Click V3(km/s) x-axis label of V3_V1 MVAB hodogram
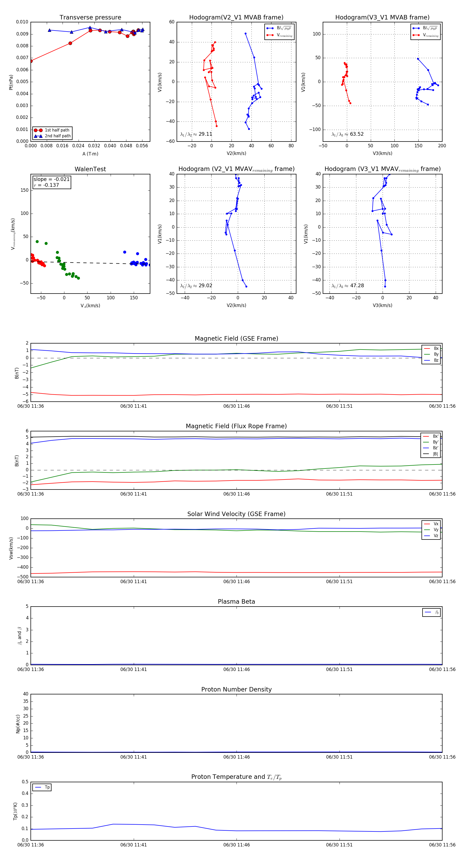473x868 pixels. 382,154
